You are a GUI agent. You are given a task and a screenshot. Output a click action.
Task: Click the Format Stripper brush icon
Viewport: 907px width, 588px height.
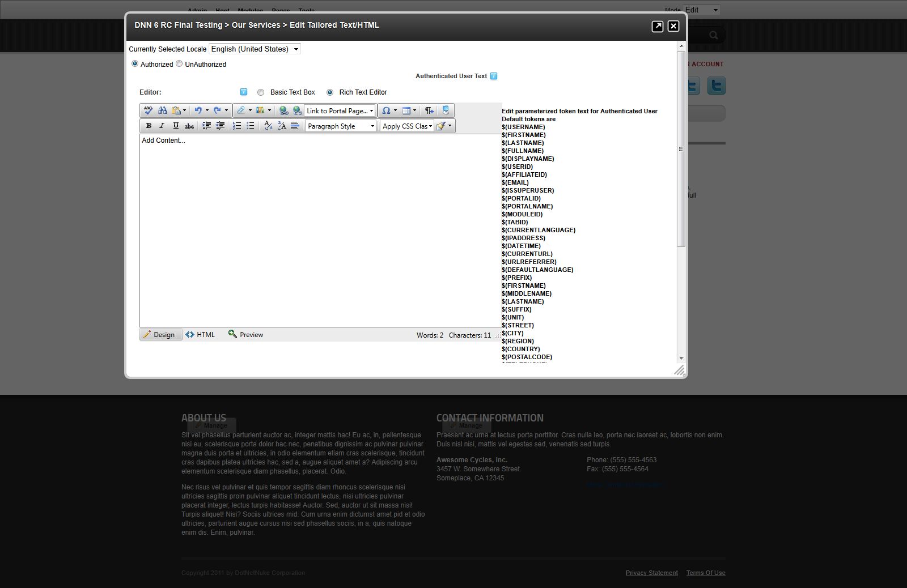click(440, 126)
